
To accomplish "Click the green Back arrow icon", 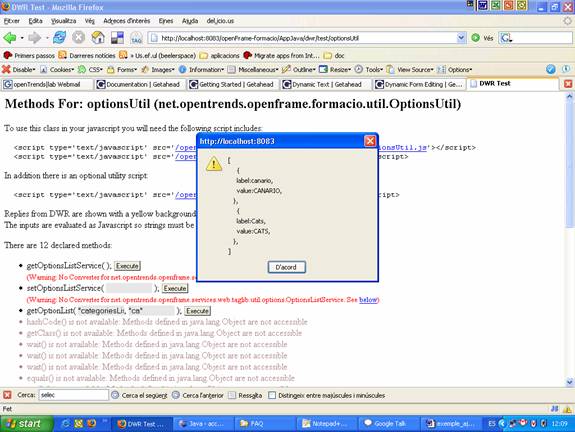I will click(x=10, y=37).
